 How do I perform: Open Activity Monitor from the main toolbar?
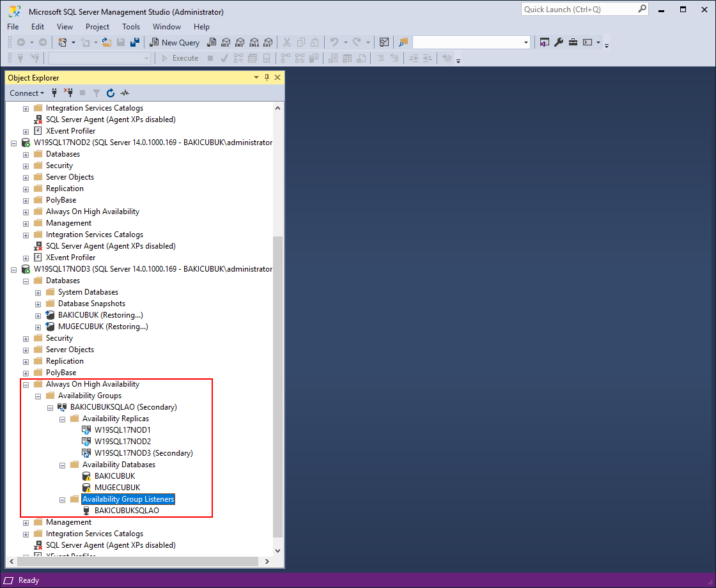(384, 42)
